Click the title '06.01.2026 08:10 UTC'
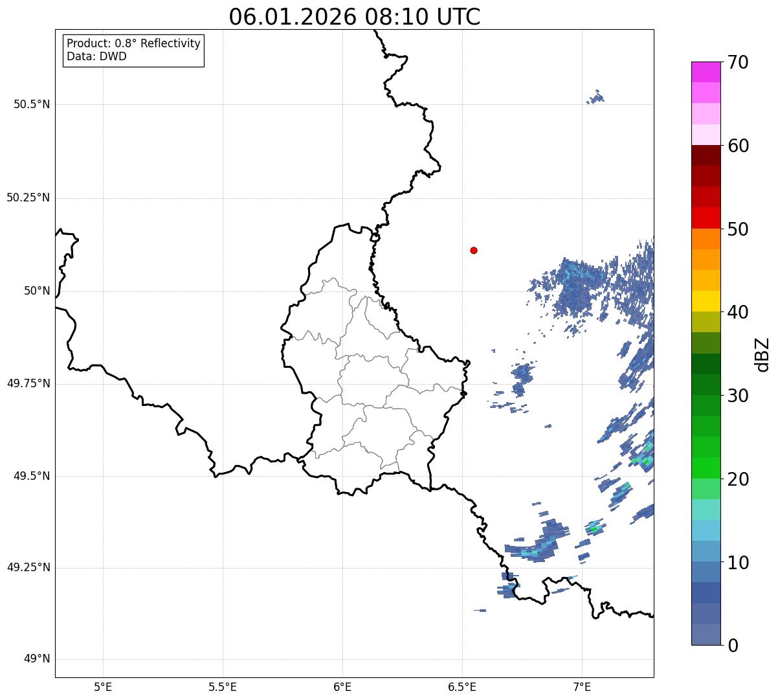 click(354, 17)
